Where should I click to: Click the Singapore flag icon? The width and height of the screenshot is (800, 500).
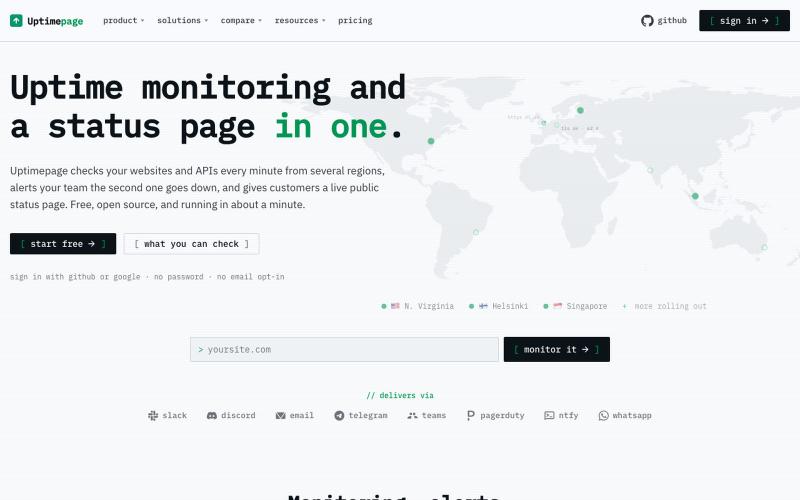[558, 306]
